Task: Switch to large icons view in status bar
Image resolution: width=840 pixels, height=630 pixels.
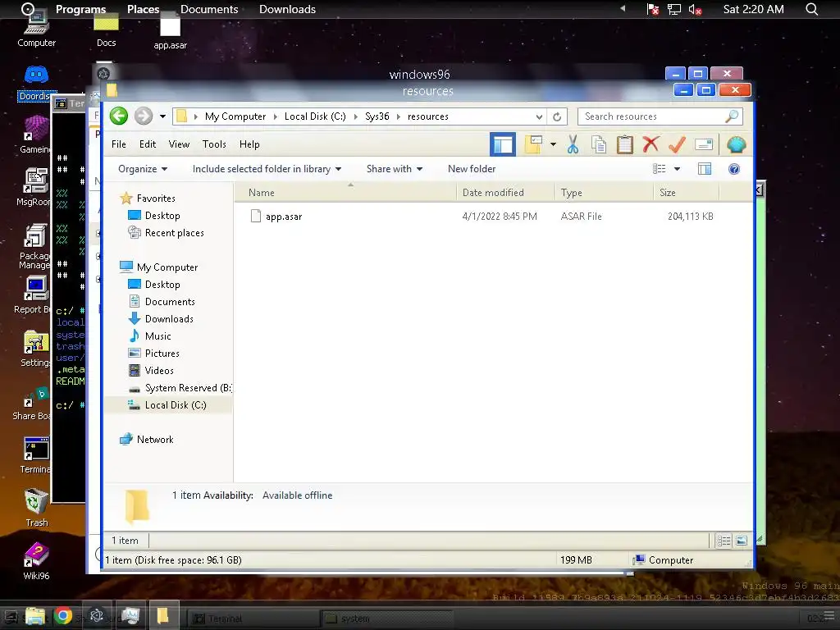Action: (x=742, y=541)
